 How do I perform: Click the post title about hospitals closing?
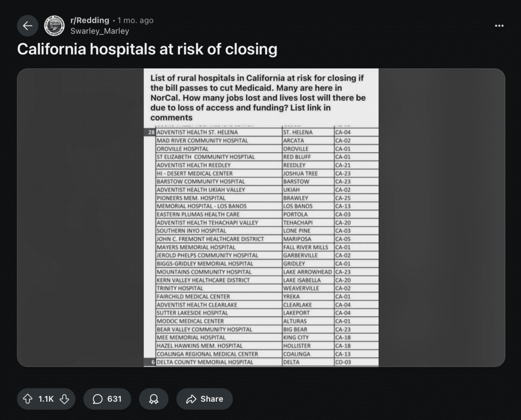(x=147, y=49)
